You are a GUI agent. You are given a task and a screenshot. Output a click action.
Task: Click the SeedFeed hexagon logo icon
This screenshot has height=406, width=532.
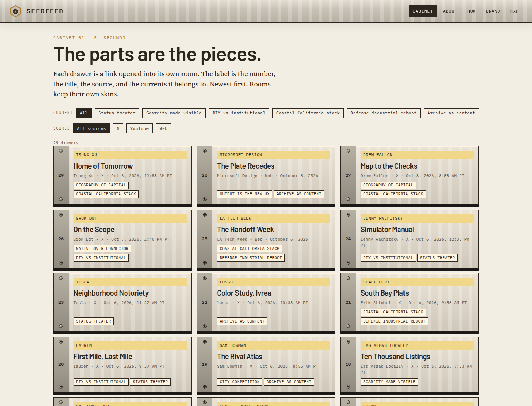[x=16, y=11]
